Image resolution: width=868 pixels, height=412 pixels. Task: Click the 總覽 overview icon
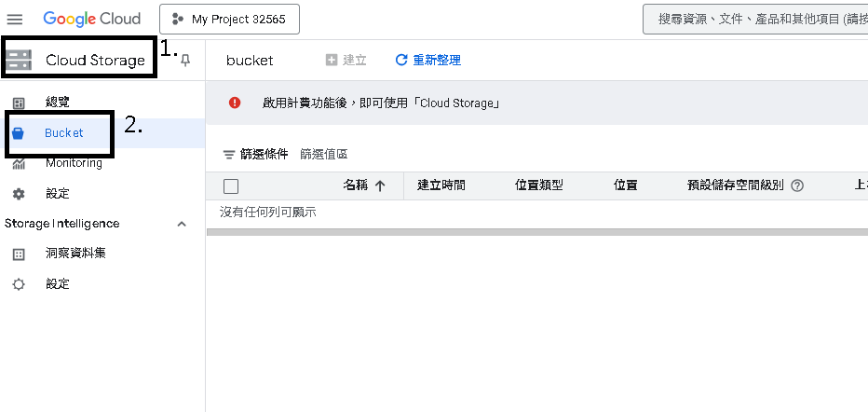pos(19,103)
